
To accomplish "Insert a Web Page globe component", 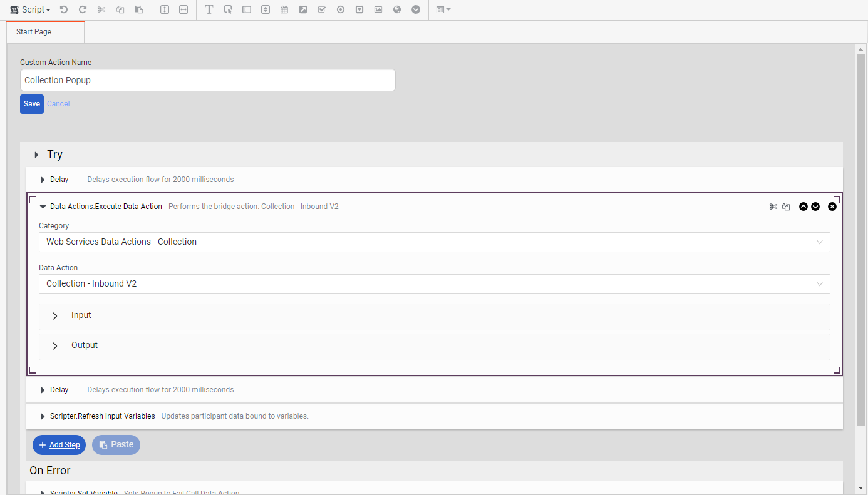I will coord(397,10).
